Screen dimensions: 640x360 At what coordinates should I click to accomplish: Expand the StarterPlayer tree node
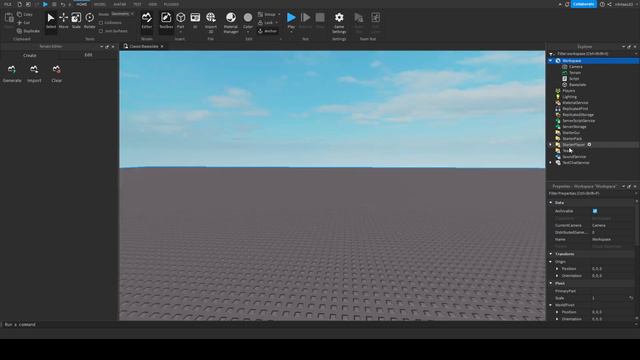(x=551, y=144)
